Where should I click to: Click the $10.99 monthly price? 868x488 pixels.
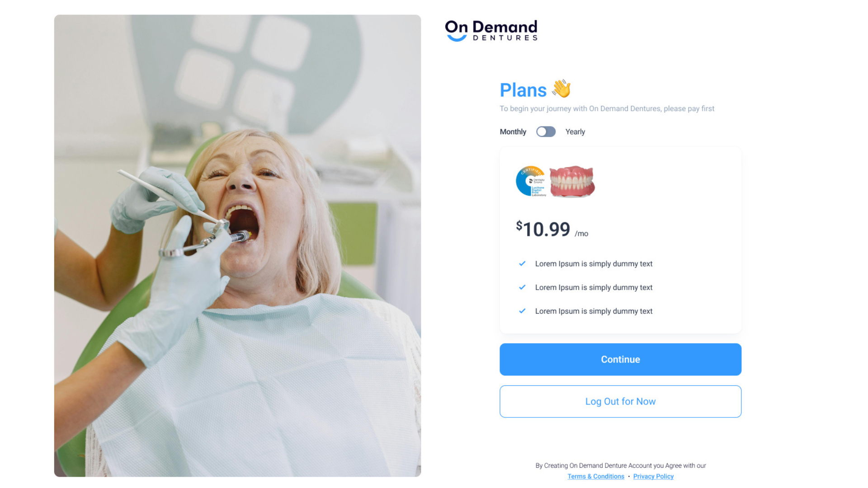click(552, 229)
